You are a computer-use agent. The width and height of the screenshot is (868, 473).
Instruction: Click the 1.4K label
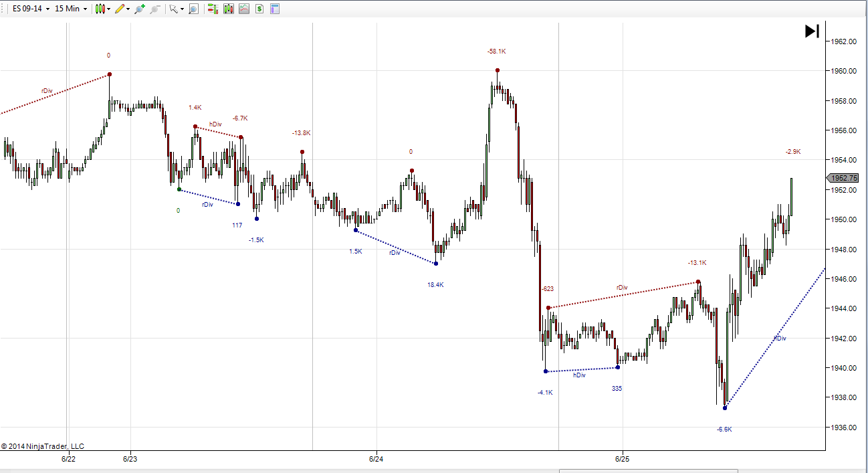point(195,107)
